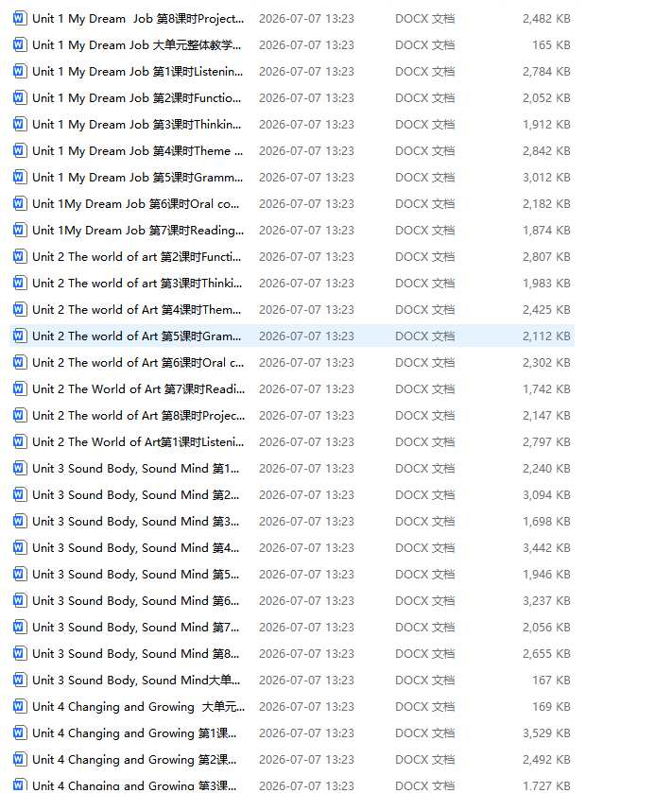Viewport: 672px width, 793px height.
Task: Select the Unit 4 Changing and Growing 第1课 file
Action: click(292, 733)
